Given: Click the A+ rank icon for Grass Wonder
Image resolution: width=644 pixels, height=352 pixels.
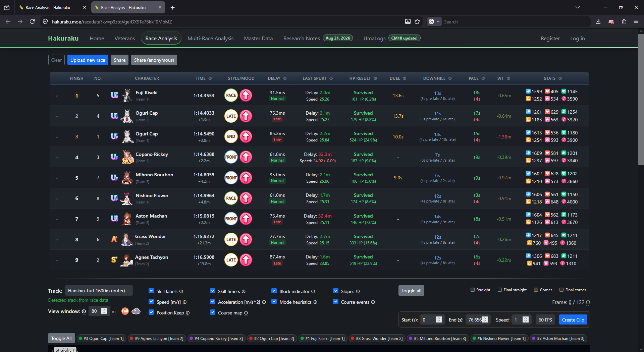Looking at the screenshot, I should click(114, 239).
